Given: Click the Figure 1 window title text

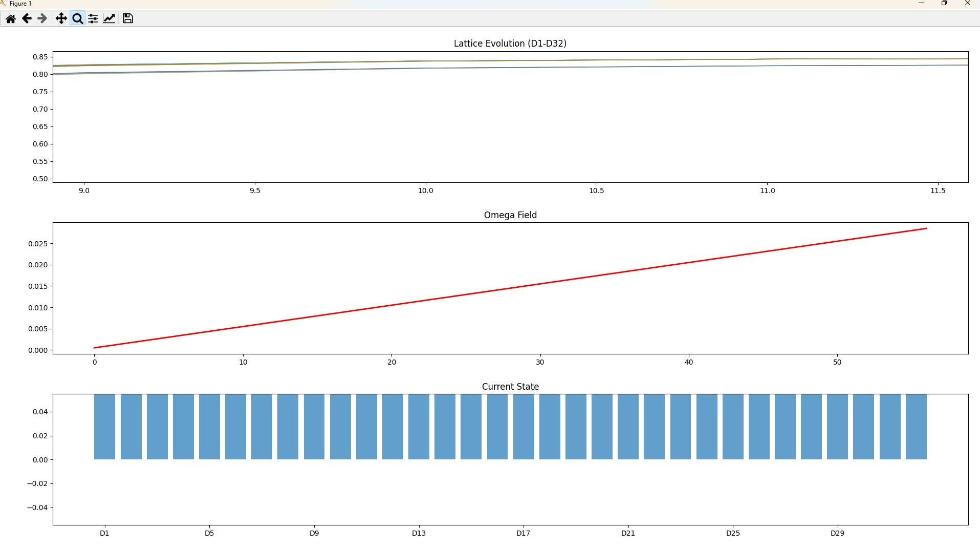Looking at the screenshot, I should pyautogui.click(x=20, y=4).
